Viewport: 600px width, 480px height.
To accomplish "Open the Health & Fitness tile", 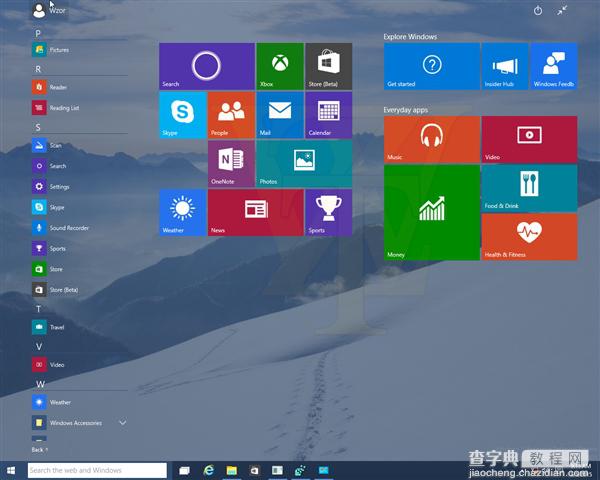I will (529, 237).
